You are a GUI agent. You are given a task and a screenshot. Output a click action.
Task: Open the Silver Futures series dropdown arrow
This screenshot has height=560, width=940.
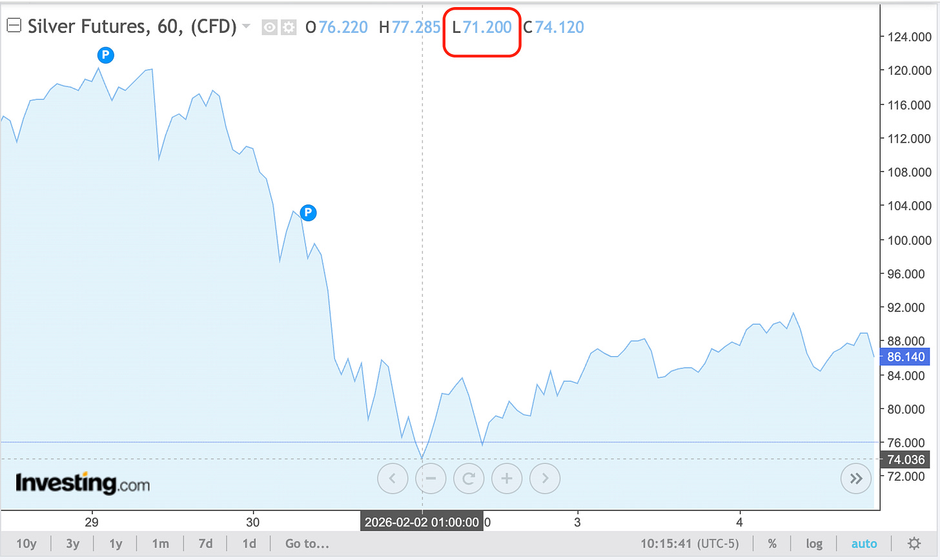(246, 26)
